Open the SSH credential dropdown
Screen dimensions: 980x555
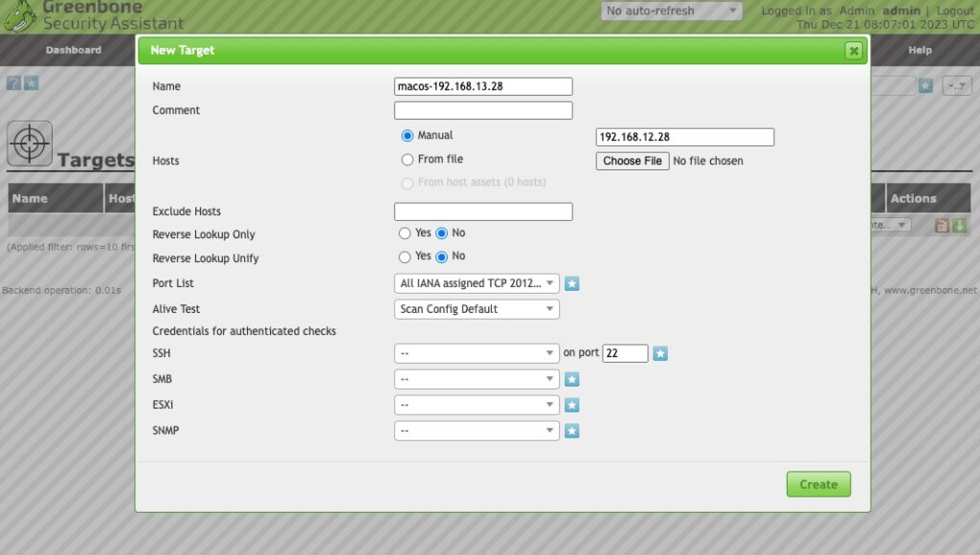(x=477, y=353)
